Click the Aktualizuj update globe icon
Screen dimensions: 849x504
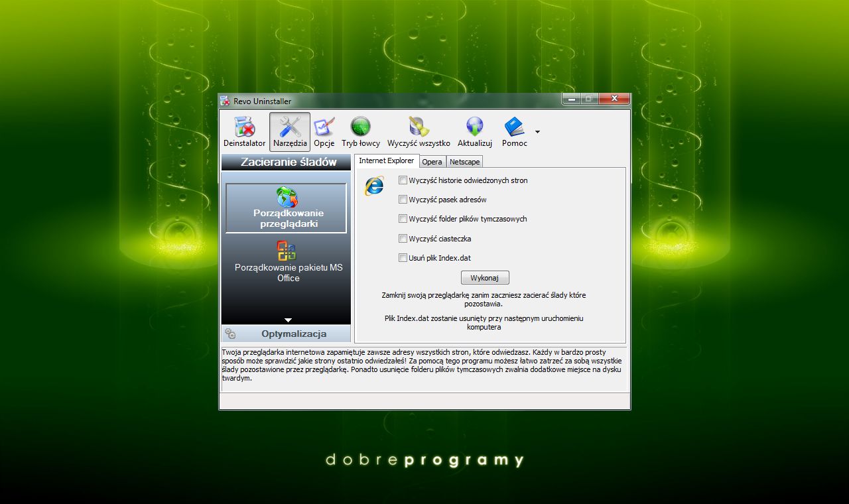(x=475, y=131)
